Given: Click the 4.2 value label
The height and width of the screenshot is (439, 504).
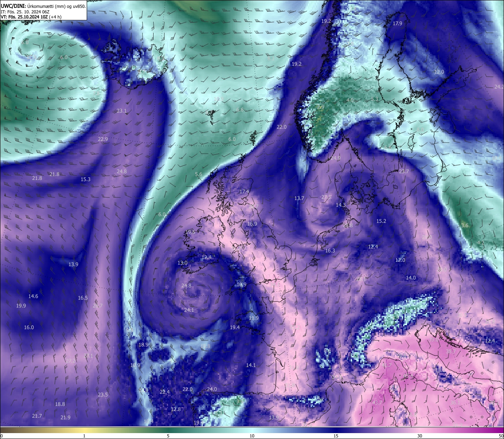Looking at the screenshot, I should (x=480, y=243).
